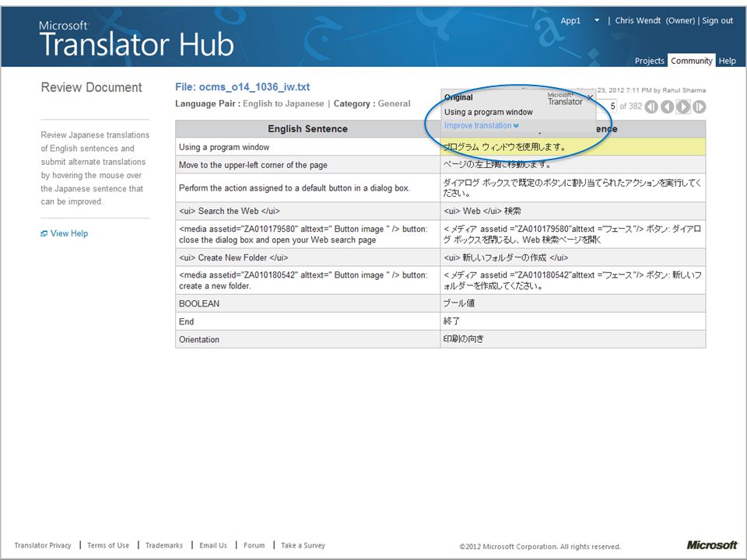Switch to the Community tab
Screen dimensions: 747x560
click(x=691, y=61)
